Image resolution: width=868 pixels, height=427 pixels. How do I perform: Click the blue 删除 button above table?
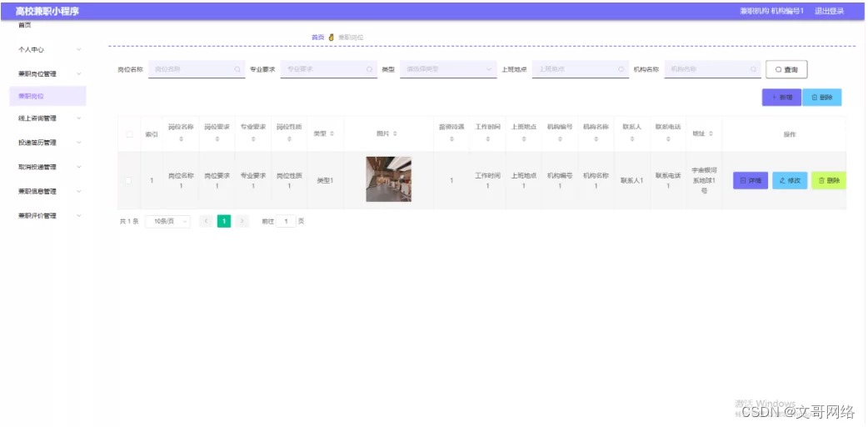(822, 97)
